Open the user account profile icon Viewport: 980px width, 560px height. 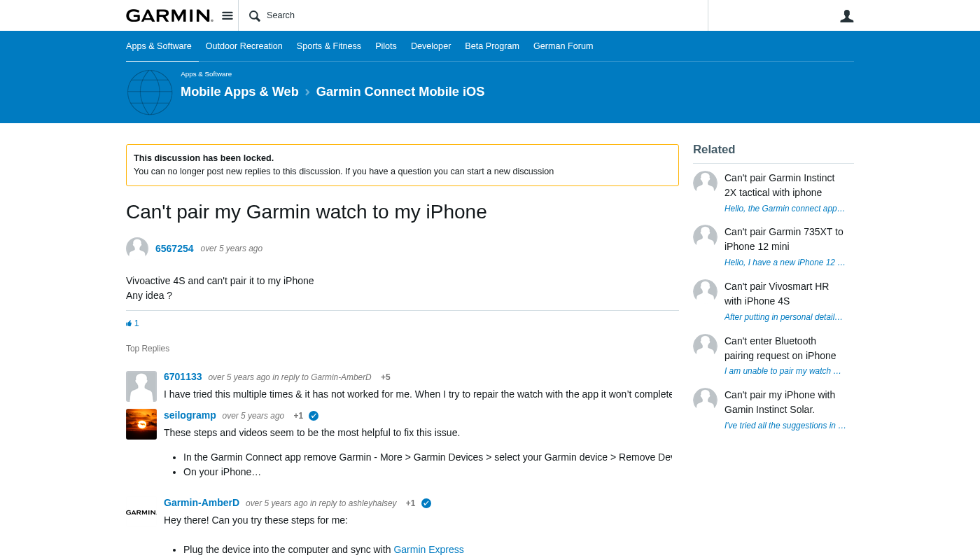[846, 16]
